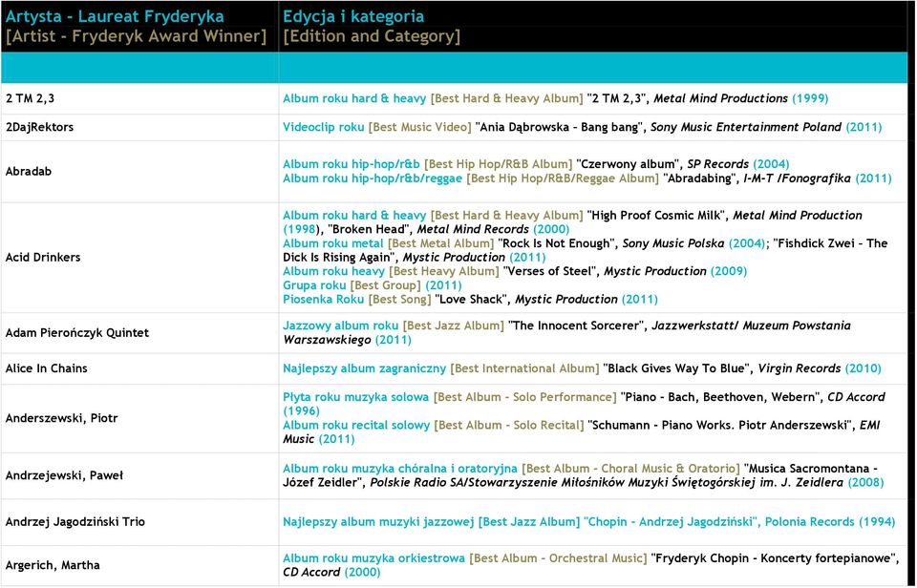Screen dimensions: 917x588
Task: Select the '2 TM 2,3' artist cell
Action: click(139, 98)
